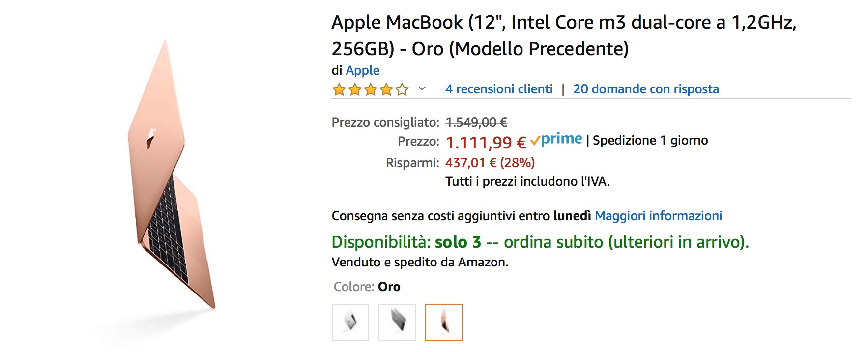Open the Apple brand link
This screenshot has width=868, height=352.
click(x=362, y=70)
